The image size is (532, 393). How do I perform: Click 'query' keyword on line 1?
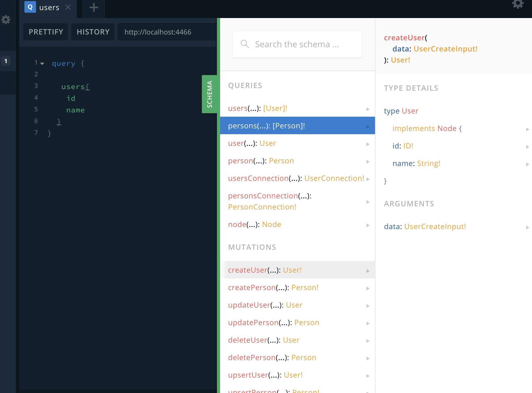tap(64, 64)
